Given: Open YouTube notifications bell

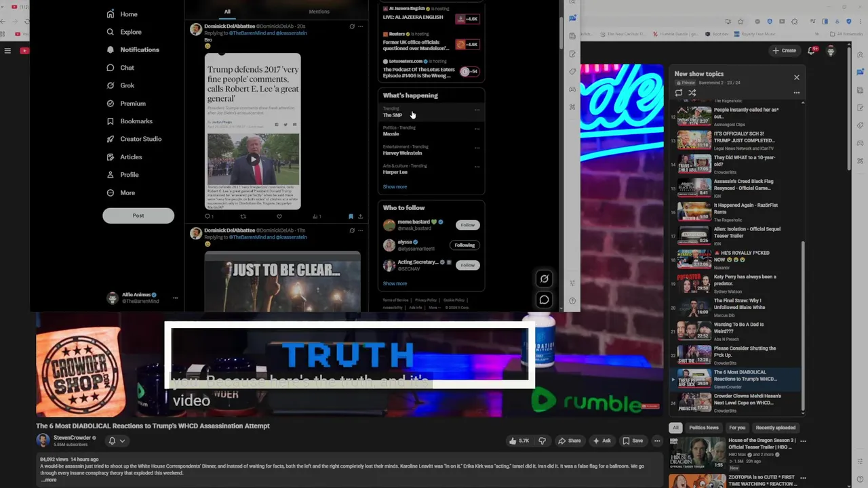Looking at the screenshot, I should (812, 51).
